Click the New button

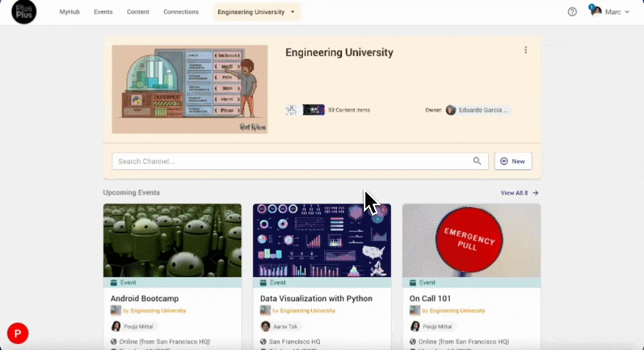(513, 161)
